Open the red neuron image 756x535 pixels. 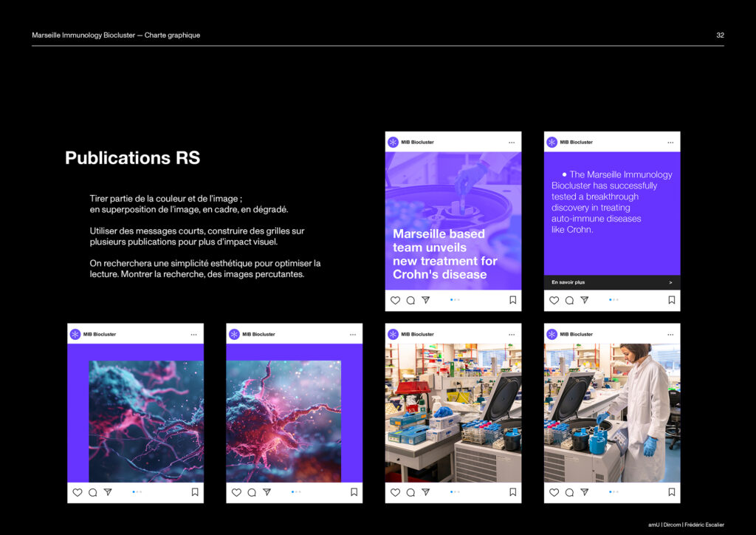283,421
